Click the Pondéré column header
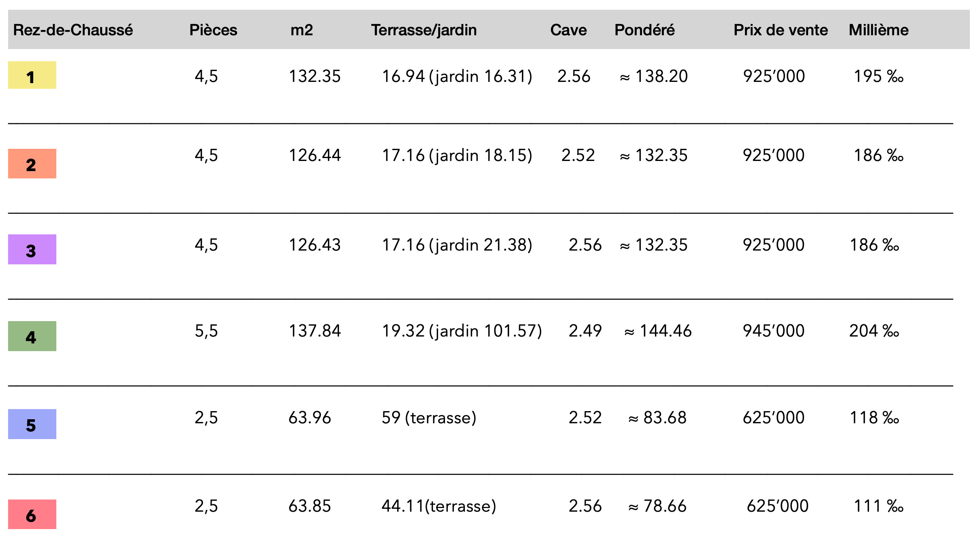 [644, 30]
